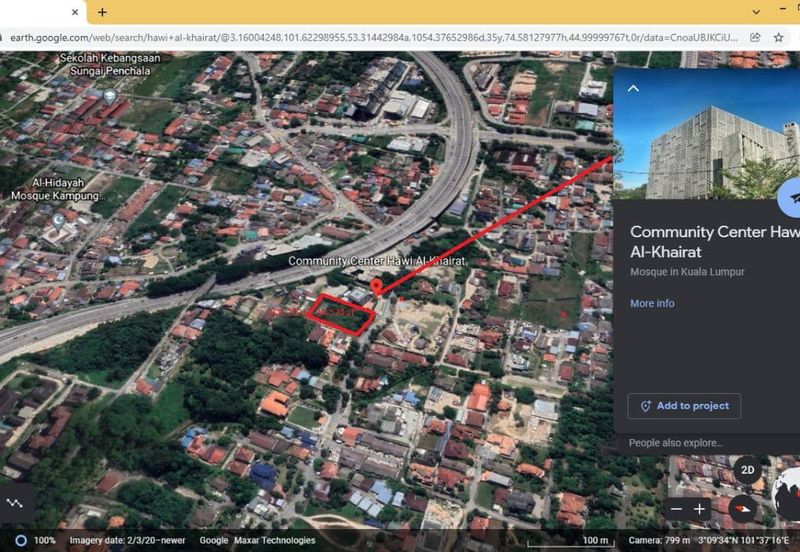Zoom out with the minus button
Viewport: 800px width, 552px height.
tap(676, 509)
